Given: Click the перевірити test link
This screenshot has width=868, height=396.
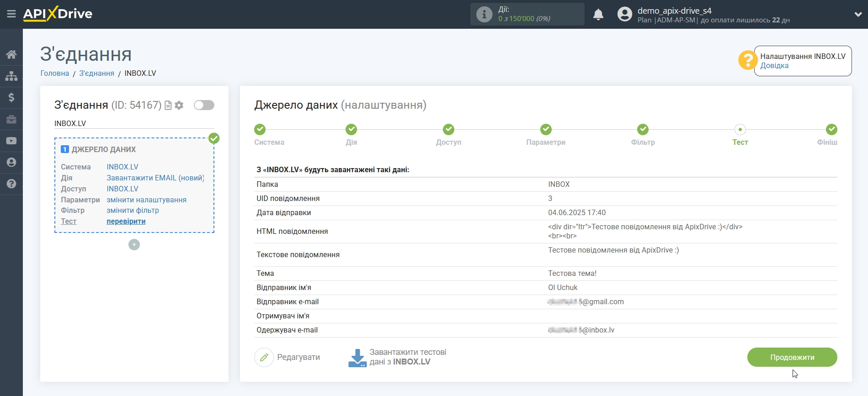Looking at the screenshot, I should tap(126, 221).
